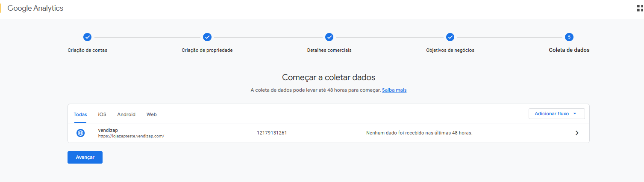The image size is (644, 182).
Task: Click the Criação de contas checkmark step
Action: 87,37
